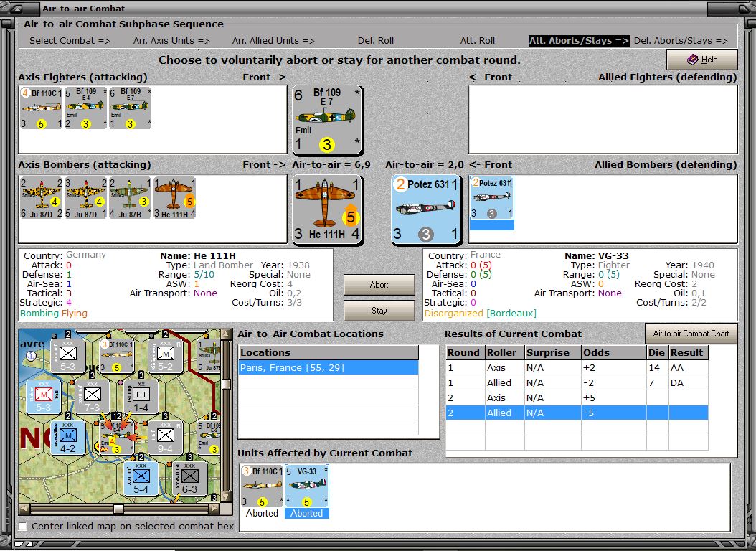756x551 pixels.
Task: Click the Att. Roll subphase step
Action: pyautogui.click(x=477, y=40)
